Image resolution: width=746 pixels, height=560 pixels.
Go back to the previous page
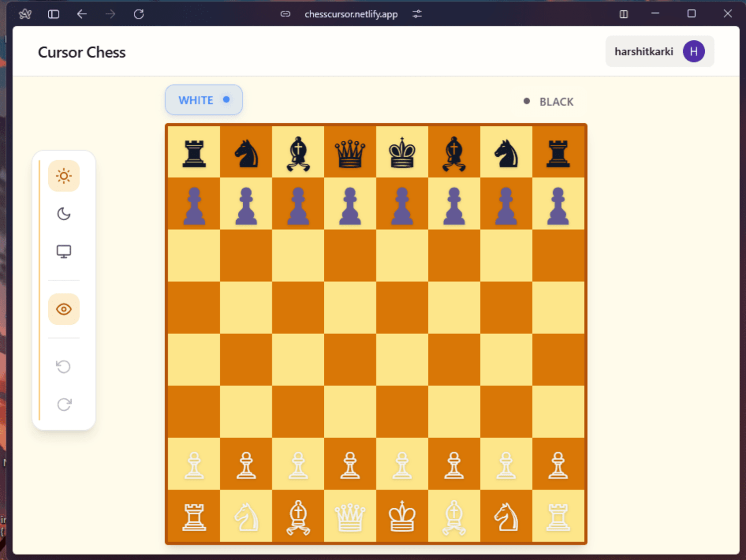[x=82, y=14]
